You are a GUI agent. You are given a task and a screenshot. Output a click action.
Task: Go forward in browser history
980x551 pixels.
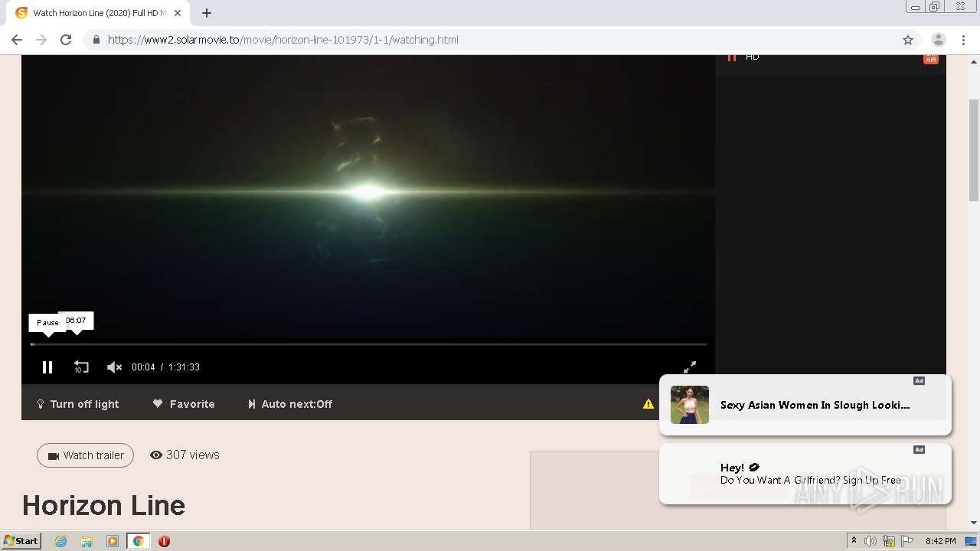coord(41,40)
